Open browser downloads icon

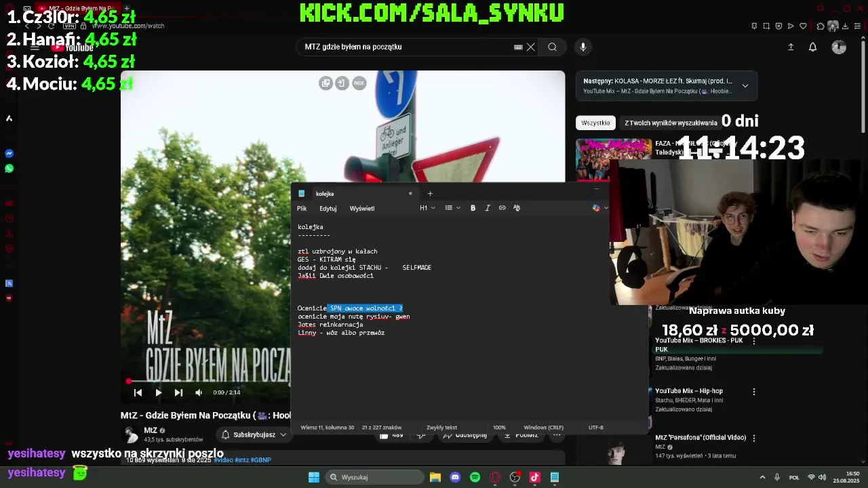click(x=846, y=26)
